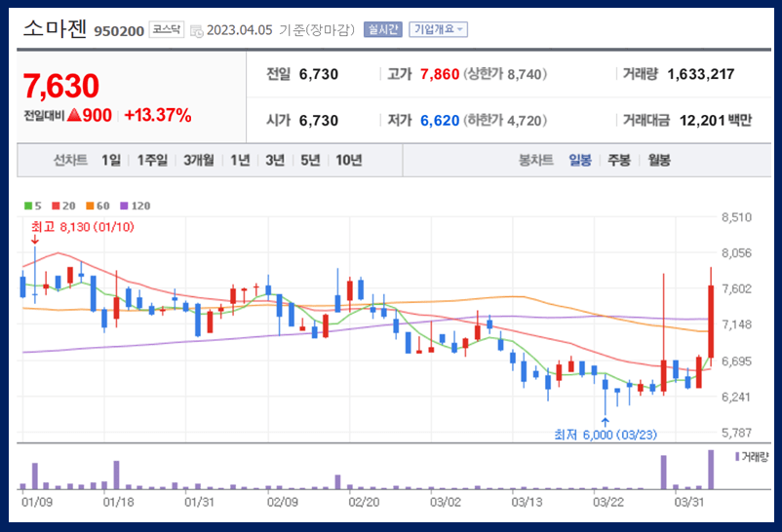The height and width of the screenshot is (532, 782).
Task: Click the +13.37% change rate
Action: pyautogui.click(x=158, y=116)
